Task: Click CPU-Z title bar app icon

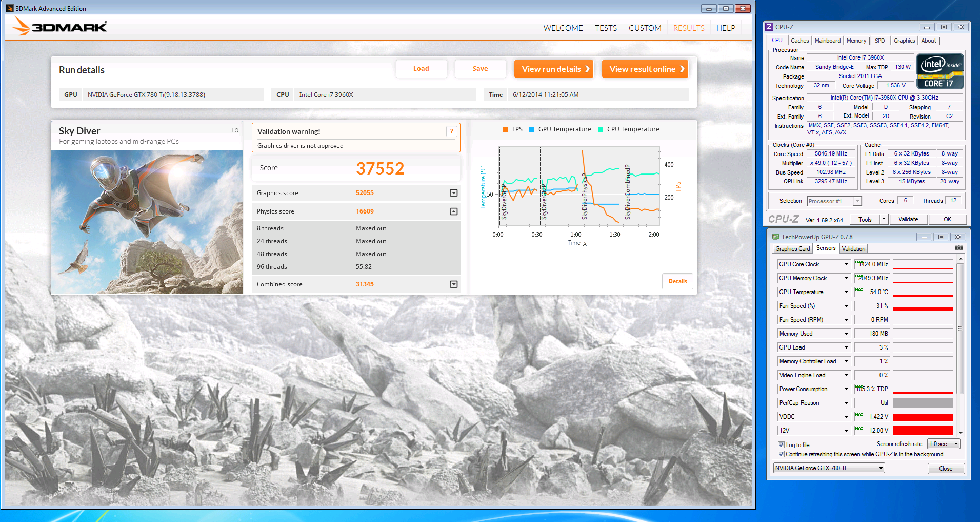Action: coord(769,27)
